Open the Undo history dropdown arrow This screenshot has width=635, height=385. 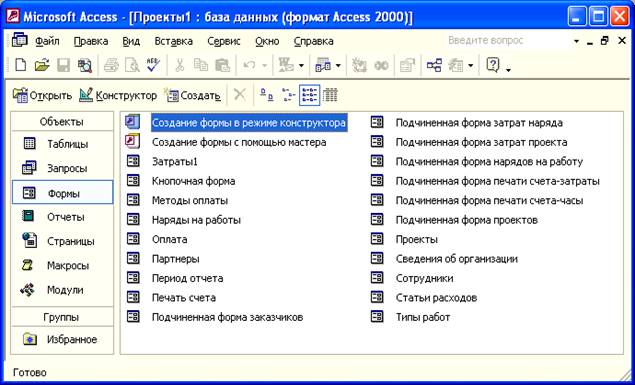click(264, 66)
